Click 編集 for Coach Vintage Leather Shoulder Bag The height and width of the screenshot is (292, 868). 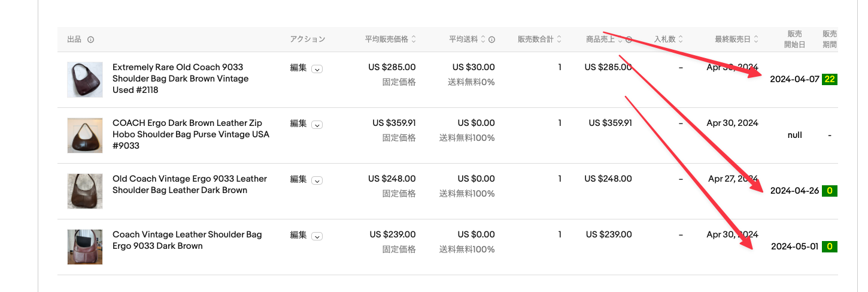(x=298, y=234)
